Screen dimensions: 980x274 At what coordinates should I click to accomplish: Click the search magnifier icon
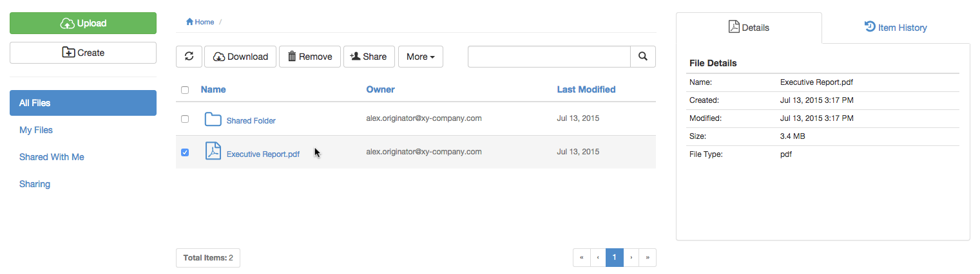(x=642, y=57)
